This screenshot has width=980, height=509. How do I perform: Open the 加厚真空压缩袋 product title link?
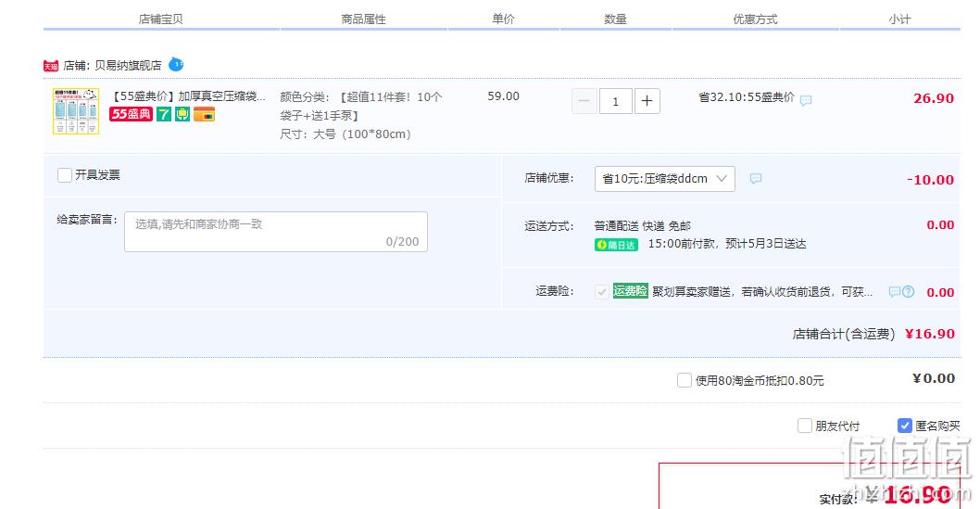click(187, 96)
